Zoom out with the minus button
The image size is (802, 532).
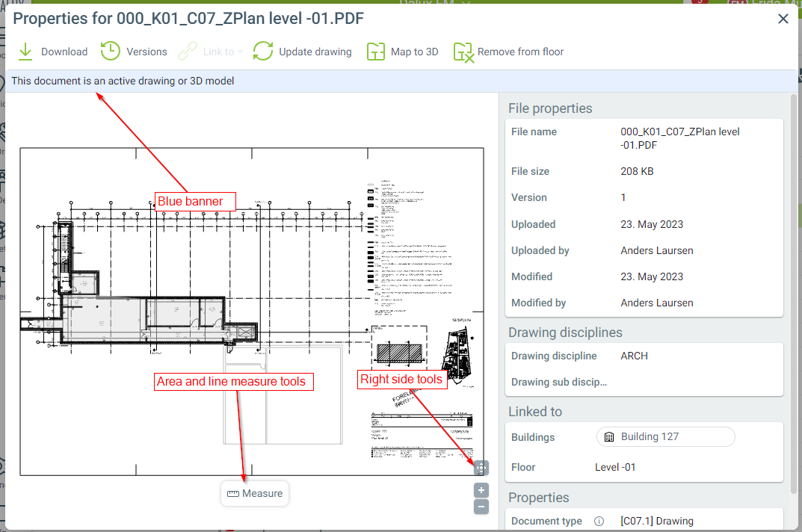481,507
